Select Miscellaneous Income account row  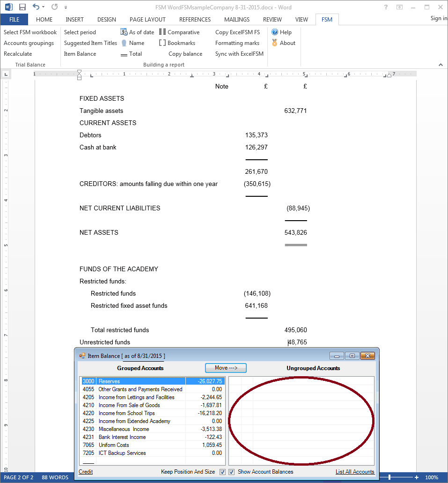153,429
